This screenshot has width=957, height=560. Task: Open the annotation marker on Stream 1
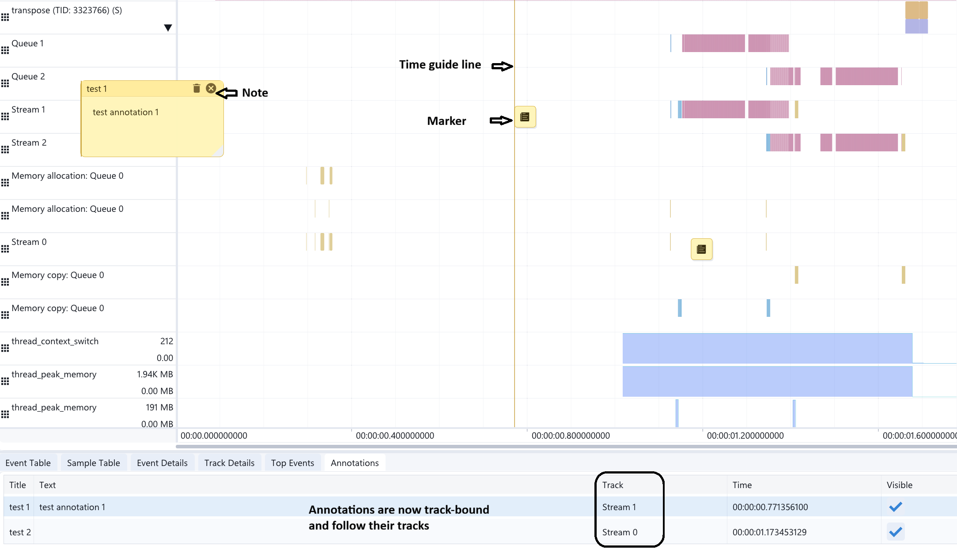(525, 117)
